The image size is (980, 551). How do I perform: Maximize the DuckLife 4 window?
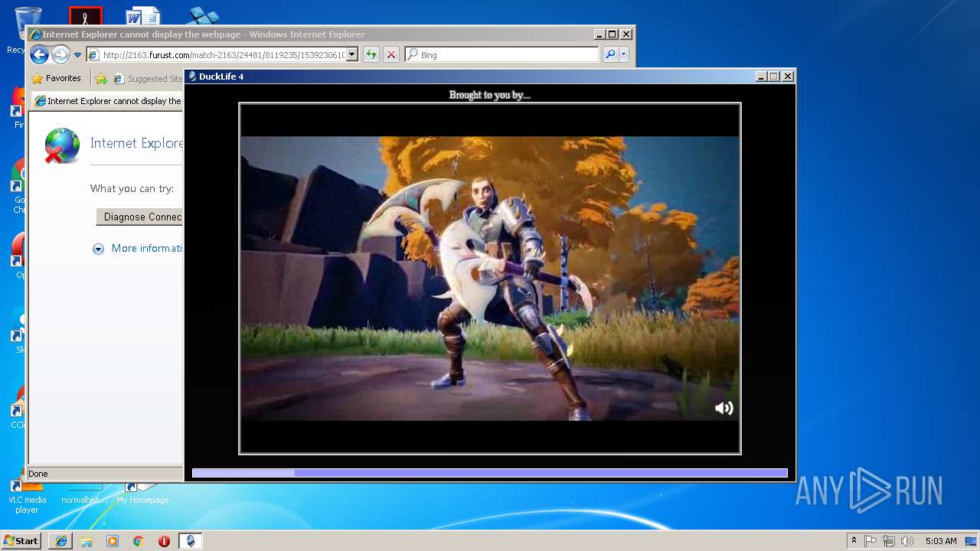tap(774, 76)
